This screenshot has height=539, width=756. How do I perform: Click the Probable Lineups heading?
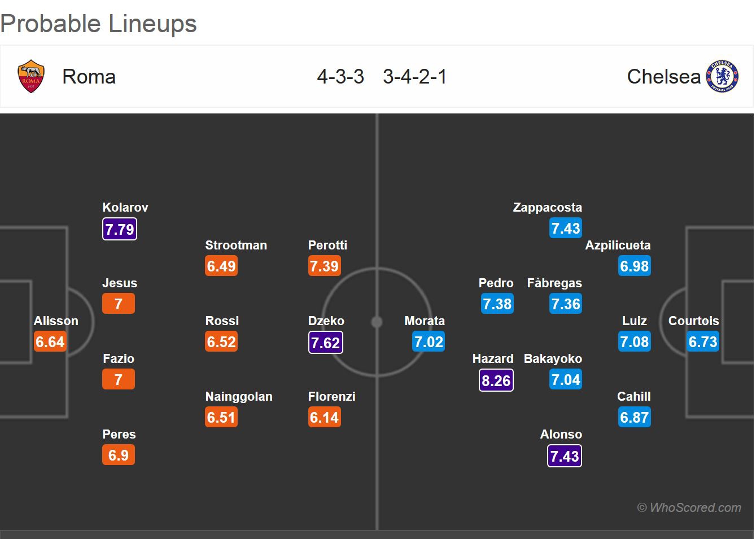tap(99, 24)
